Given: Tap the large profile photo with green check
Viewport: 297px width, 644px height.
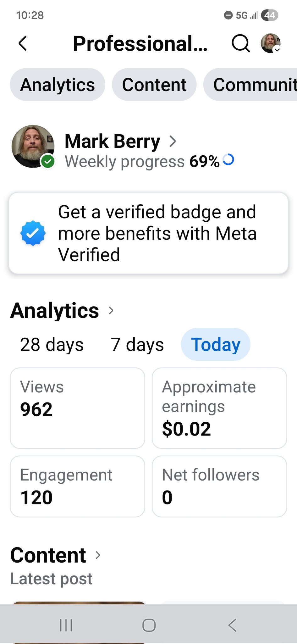Looking at the screenshot, I should (33, 147).
